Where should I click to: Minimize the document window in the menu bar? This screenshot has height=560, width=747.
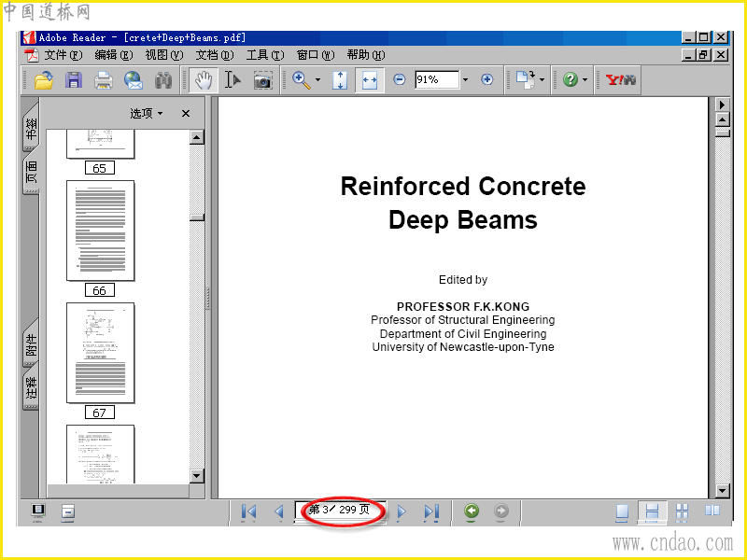(688, 55)
